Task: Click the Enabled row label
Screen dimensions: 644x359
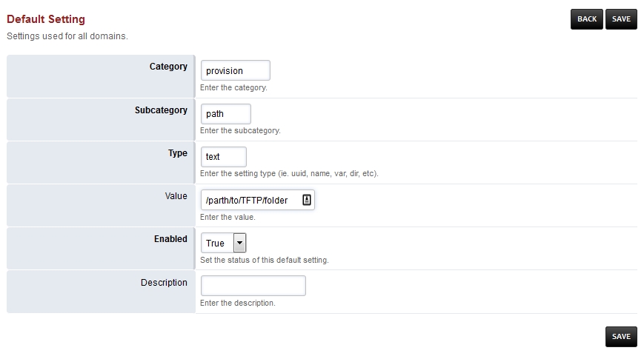Action: [x=170, y=239]
